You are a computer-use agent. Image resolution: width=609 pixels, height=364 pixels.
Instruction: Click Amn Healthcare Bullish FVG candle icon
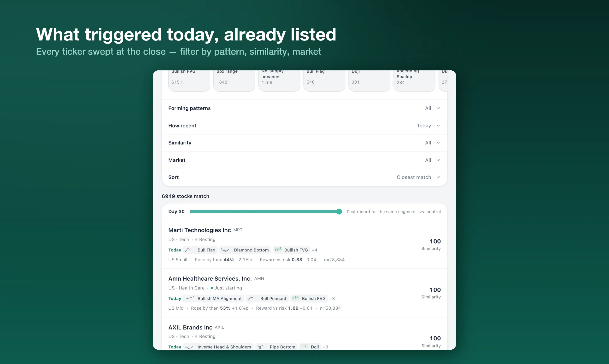pos(295,298)
